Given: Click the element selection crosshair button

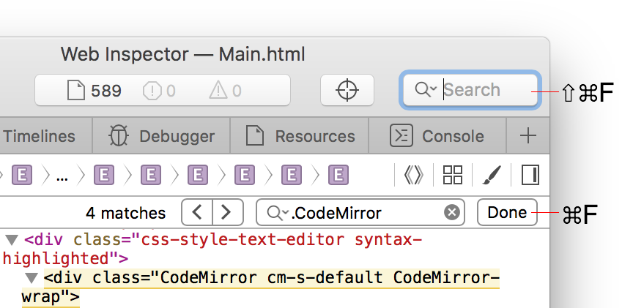Looking at the screenshot, I should point(347,90).
